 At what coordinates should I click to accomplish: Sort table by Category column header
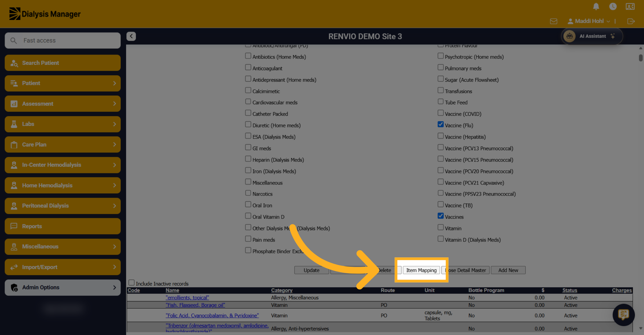282,290
